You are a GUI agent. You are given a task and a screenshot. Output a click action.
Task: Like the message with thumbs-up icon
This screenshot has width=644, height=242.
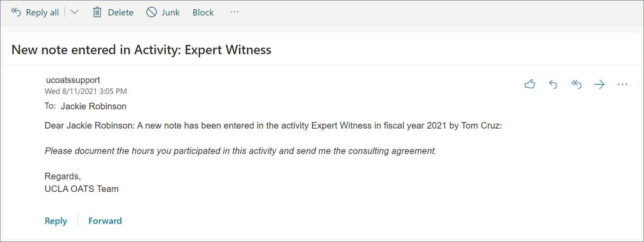(x=530, y=84)
